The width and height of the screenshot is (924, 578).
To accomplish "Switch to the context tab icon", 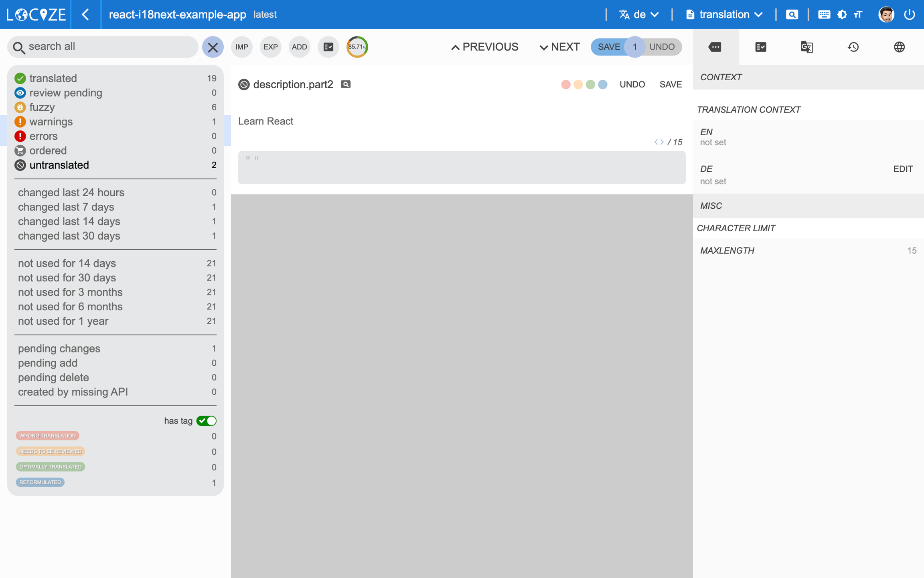I will [x=715, y=47].
